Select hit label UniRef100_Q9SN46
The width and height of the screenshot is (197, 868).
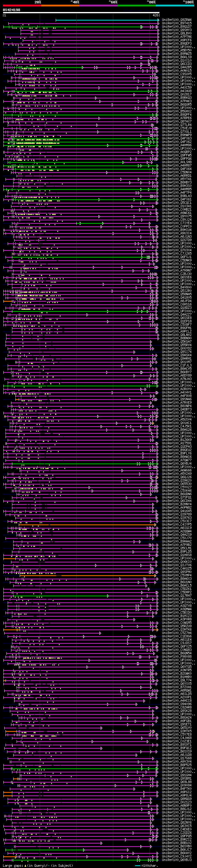177,399
